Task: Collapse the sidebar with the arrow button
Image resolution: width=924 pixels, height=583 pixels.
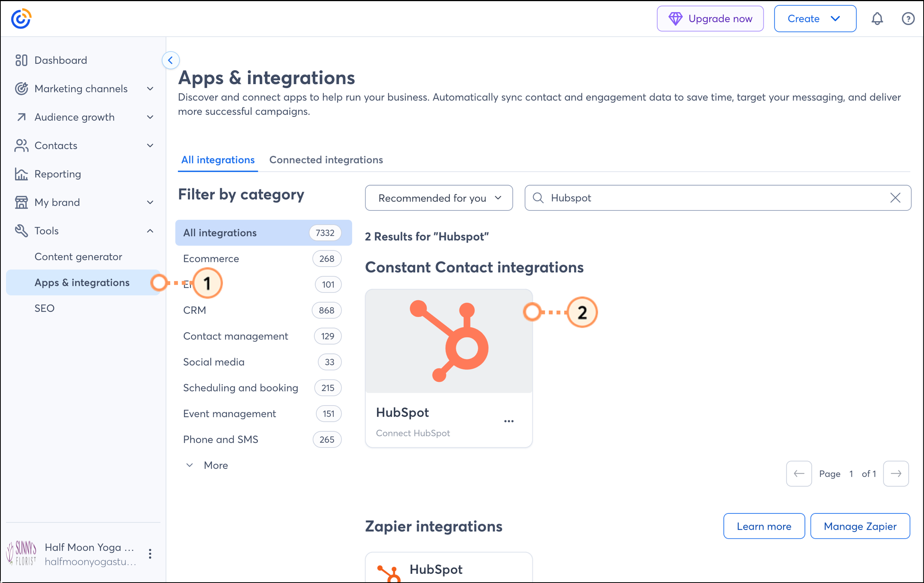Action: tap(171, 60)
